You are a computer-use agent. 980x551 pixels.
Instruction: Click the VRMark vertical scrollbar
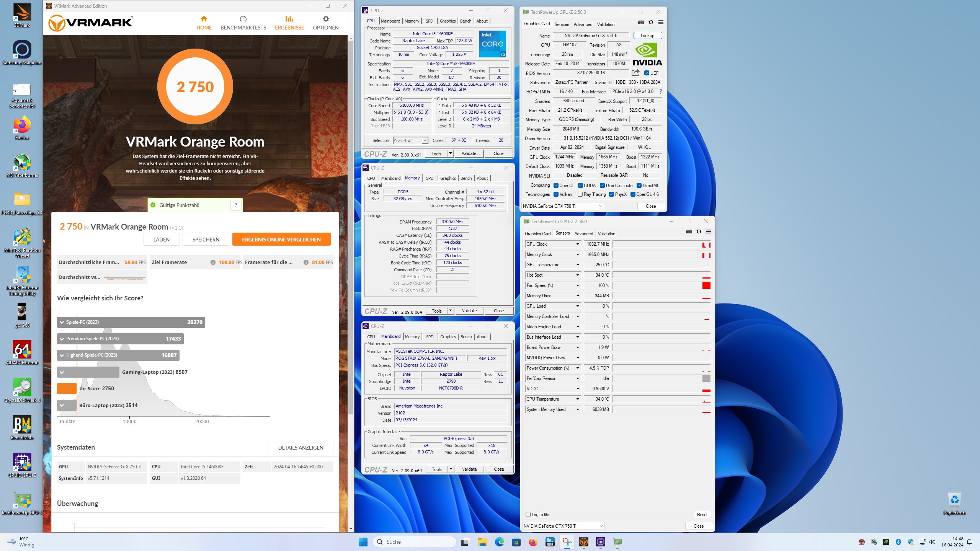(351, 228)
